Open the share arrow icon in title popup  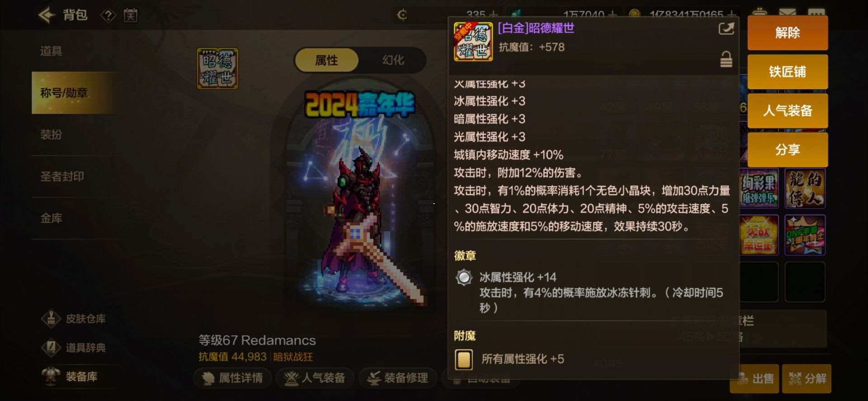click(726, 29)
